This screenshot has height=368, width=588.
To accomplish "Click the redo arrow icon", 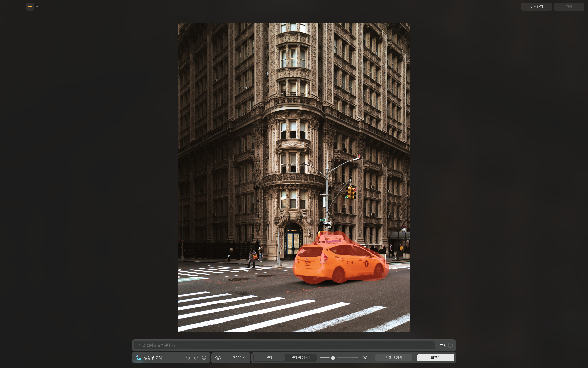I will pos(196,358).
